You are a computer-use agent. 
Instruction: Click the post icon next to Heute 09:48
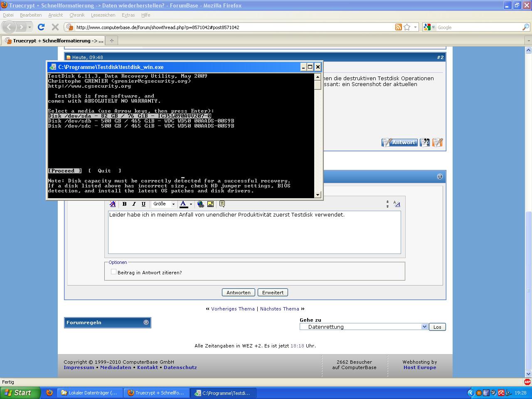tap(69, 57)
